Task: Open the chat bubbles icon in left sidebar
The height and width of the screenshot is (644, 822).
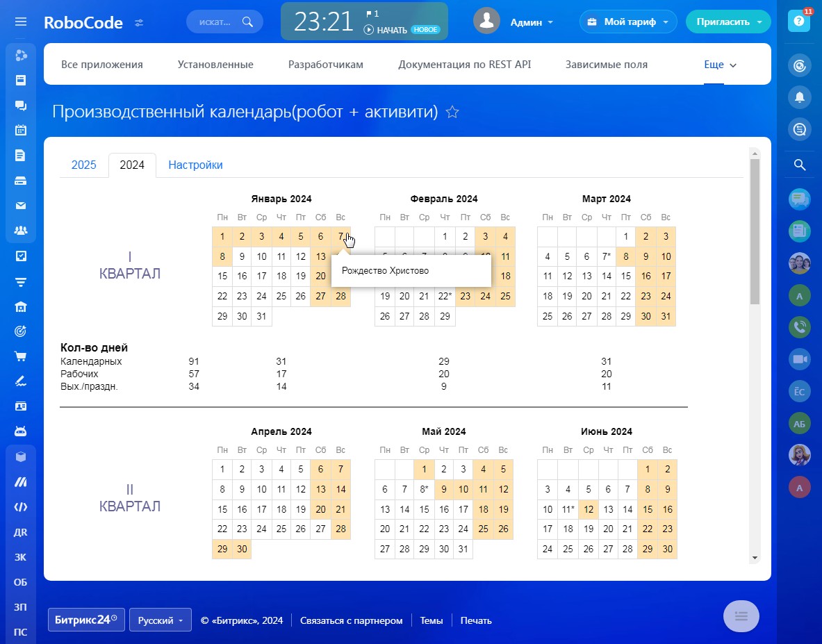Action: coord(20,106)
